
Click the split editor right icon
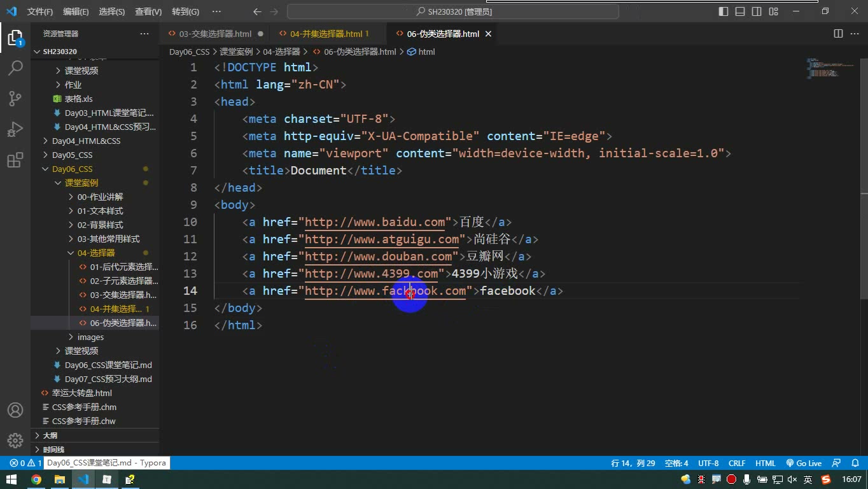click(838, 34)
